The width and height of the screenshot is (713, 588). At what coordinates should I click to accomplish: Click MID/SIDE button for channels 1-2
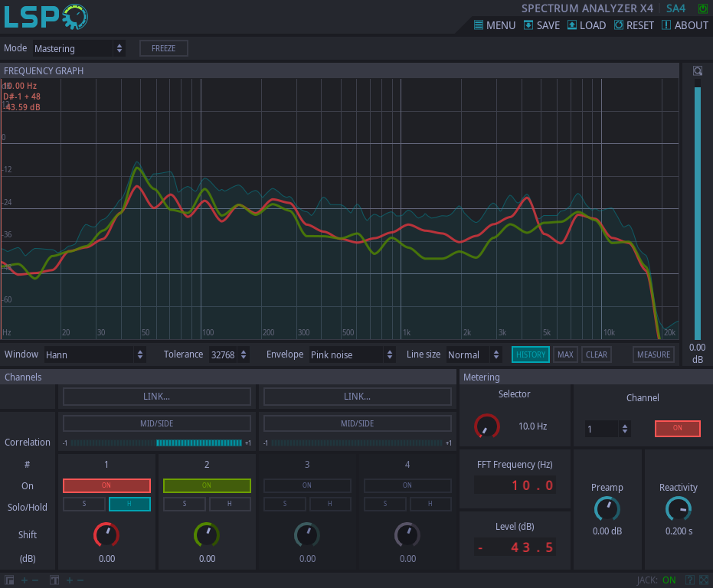pos(156,423)
